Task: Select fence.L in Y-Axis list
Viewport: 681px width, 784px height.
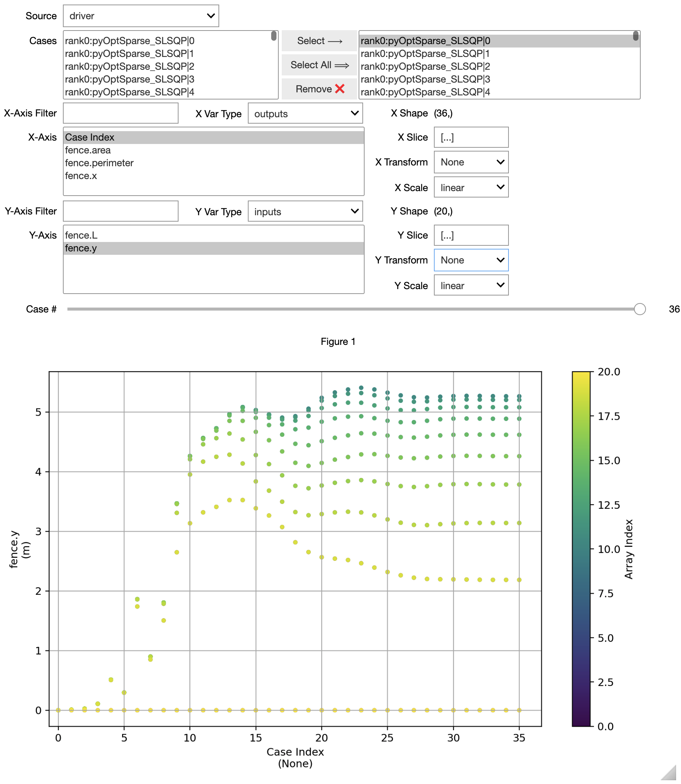Action: tap(214, 235)
